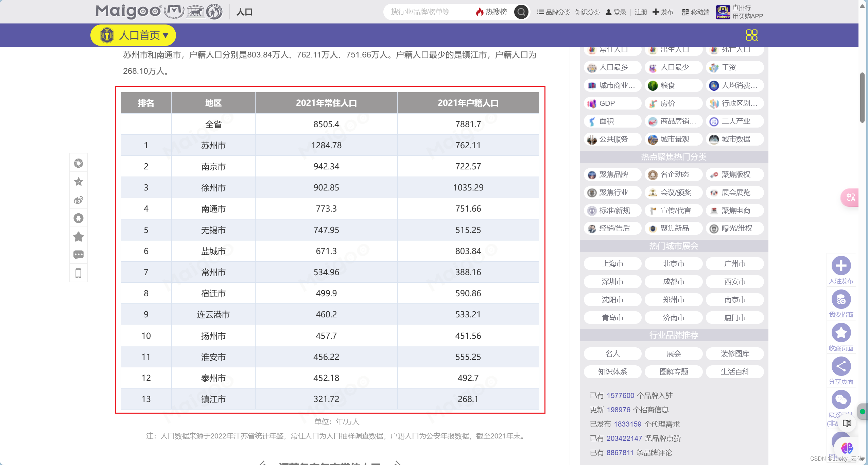The height and width of the screenshot is (465, 868).
Task: Open 生活百科 recommendation tag
Action: click(735, 372)
